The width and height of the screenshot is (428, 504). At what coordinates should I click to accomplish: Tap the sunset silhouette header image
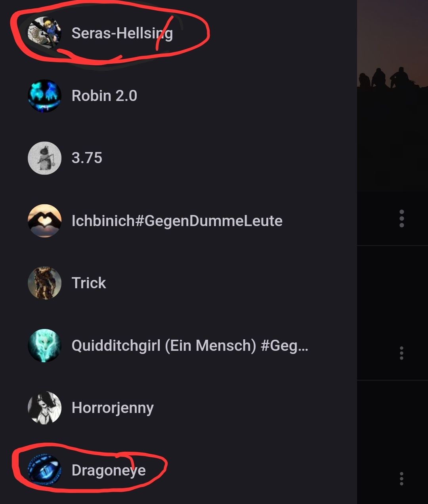click(x=392, y=95)
